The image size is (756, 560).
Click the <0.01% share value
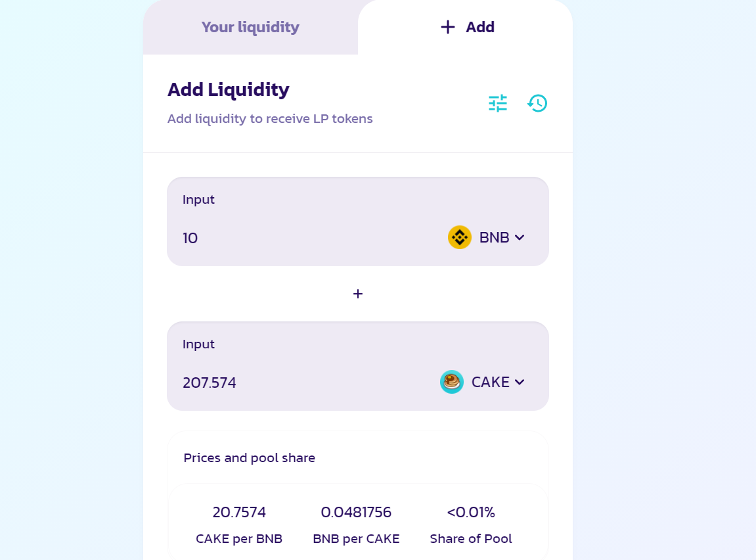471,512
